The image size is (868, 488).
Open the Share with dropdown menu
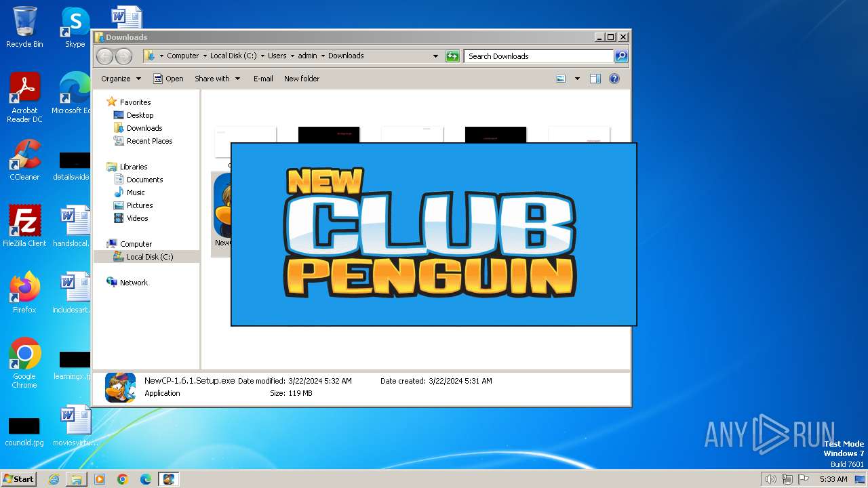[x=217, y=79]
